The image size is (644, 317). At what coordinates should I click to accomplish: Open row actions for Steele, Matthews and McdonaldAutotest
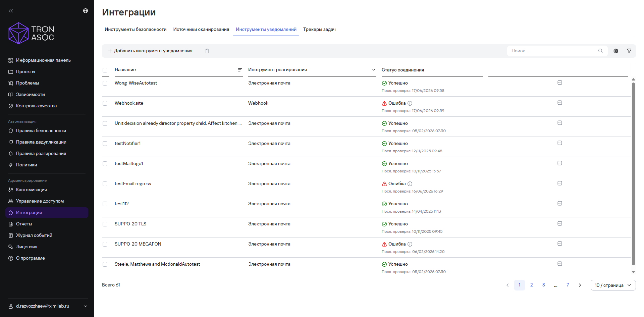pyautogui.click(x=560, y=264)
